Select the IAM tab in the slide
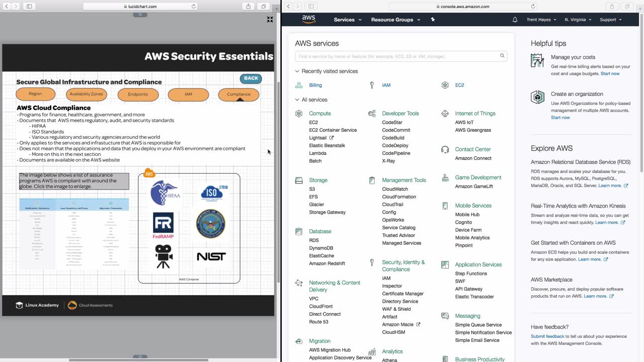This screenshot has height=362, width=644. pyautogui.click(x=188, y=94)
